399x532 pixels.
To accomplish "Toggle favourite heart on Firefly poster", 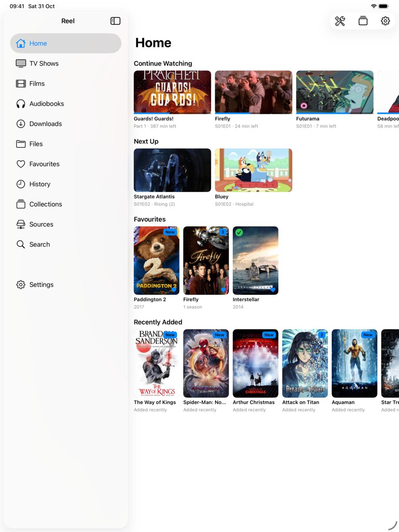I will pyautogui.click(x=223, y=289).
